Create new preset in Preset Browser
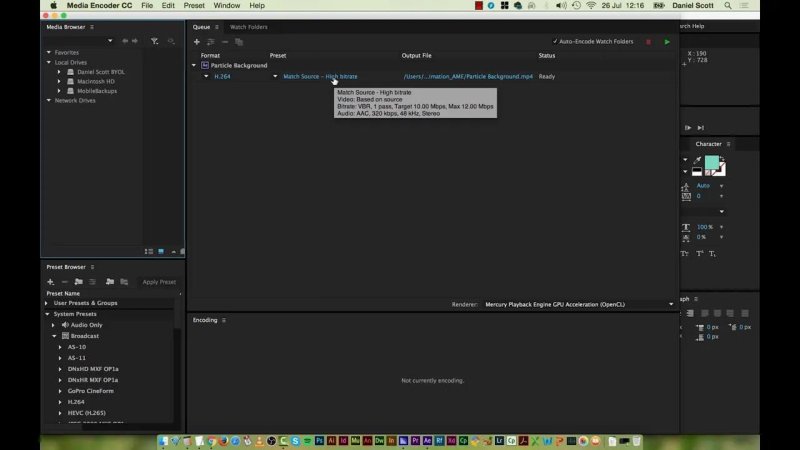Image resolution: width=800 pixels, height=450 pixels. pos(50,282)
